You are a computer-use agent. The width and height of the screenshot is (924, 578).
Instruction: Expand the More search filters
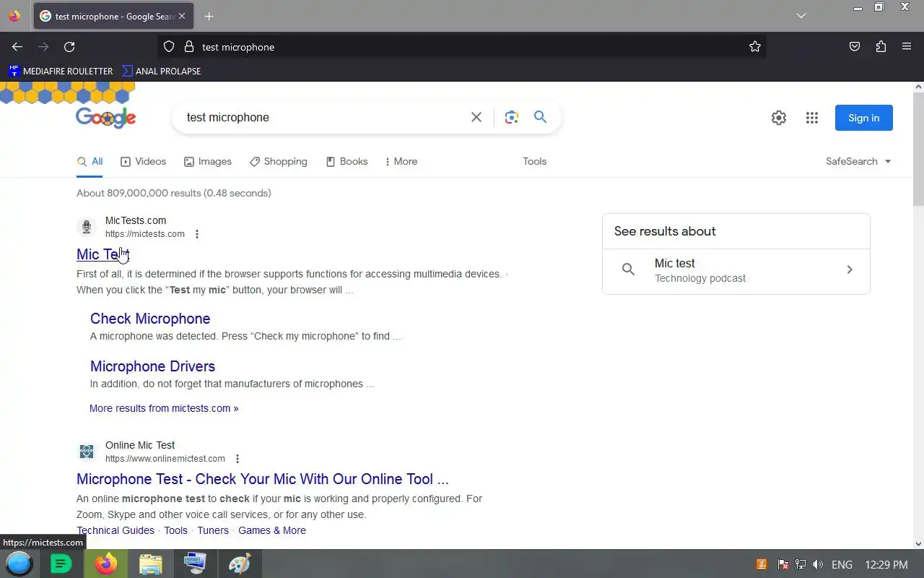click(401, 162)
